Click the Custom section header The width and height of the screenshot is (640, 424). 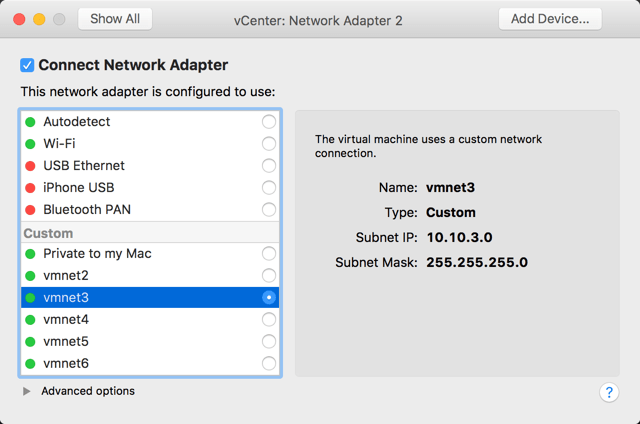pyautogui.click(x=48, y=233)
